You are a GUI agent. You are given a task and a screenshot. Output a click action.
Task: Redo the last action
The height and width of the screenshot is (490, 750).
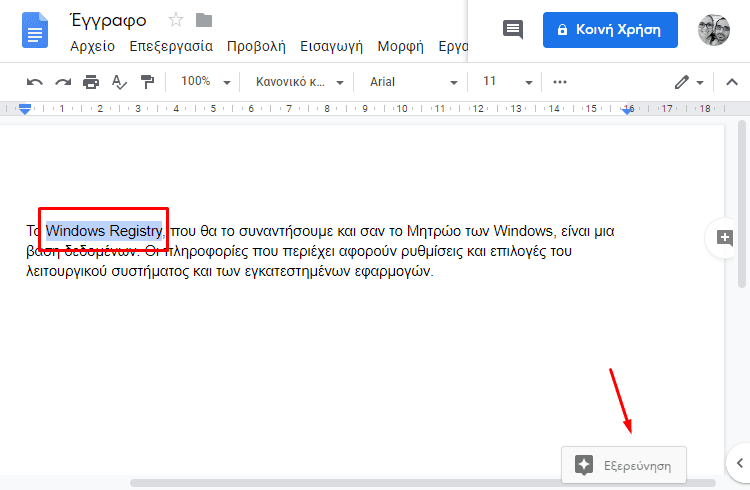click(63, 82)
